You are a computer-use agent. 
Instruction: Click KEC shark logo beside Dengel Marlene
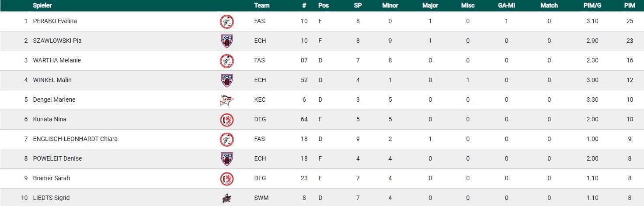click(x=226, y=100)
